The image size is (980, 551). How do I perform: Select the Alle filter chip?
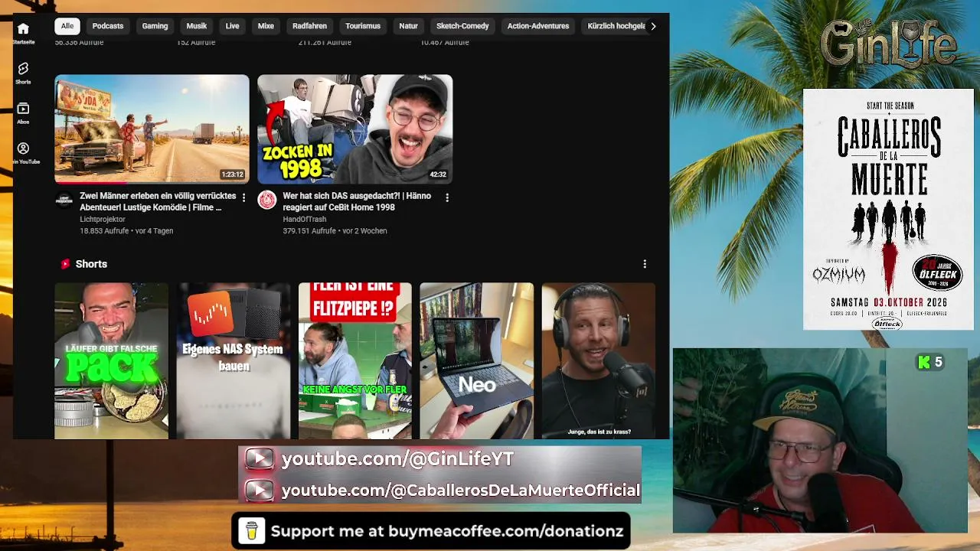pyautogui.click(x=67, y=26)
